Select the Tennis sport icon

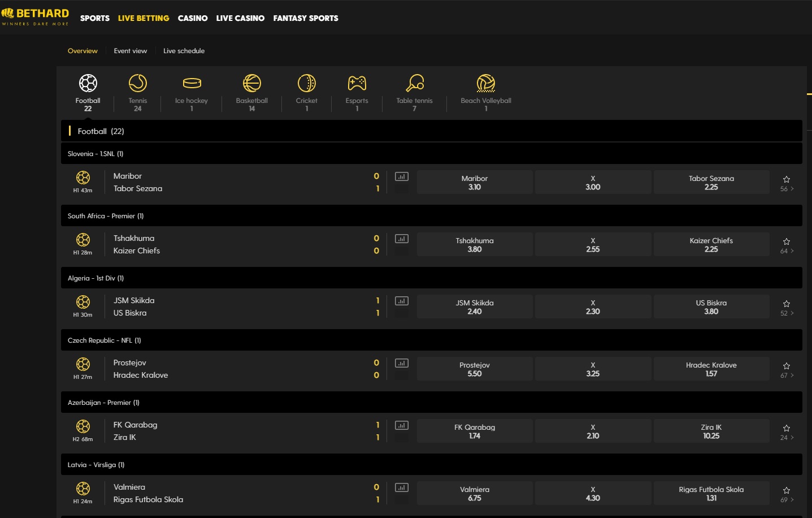(x=138, y=83)
